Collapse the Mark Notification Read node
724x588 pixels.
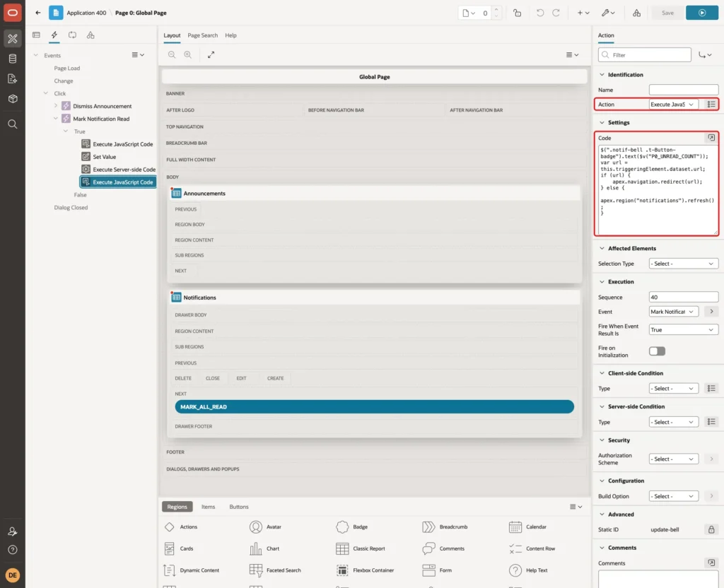[x=56, y=119]
